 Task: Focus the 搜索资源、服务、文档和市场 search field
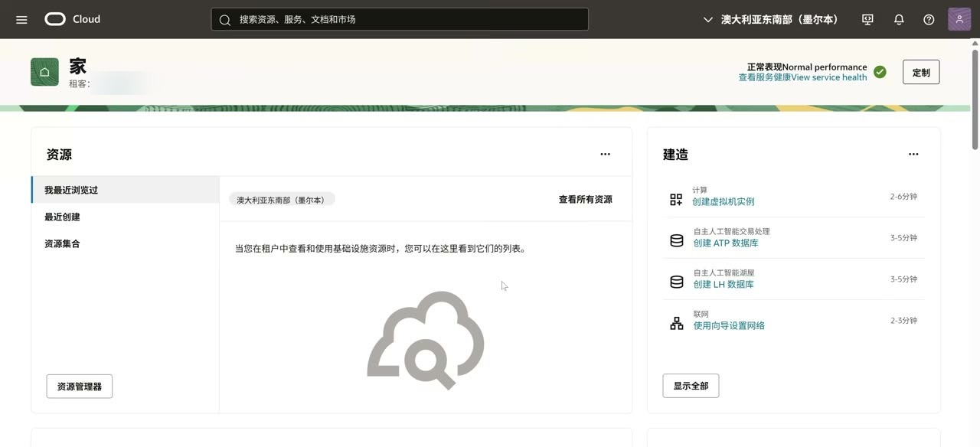click(x=400, y=19)
